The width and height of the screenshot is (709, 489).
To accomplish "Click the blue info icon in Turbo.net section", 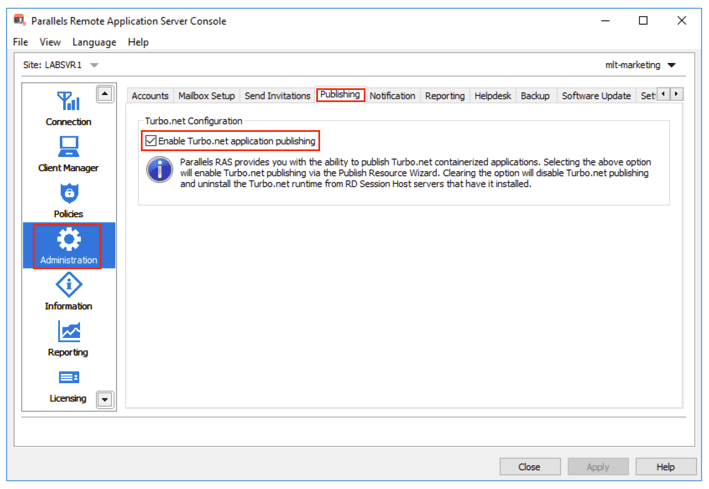I will click(159, 170).
